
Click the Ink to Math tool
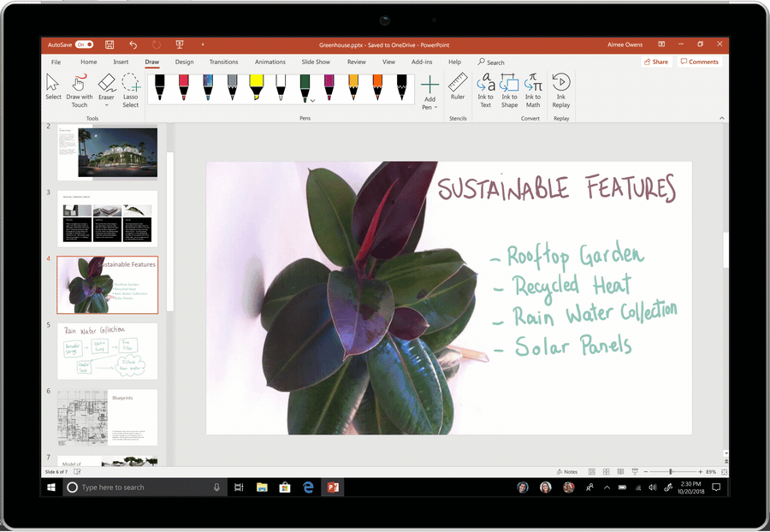[533, 90]
